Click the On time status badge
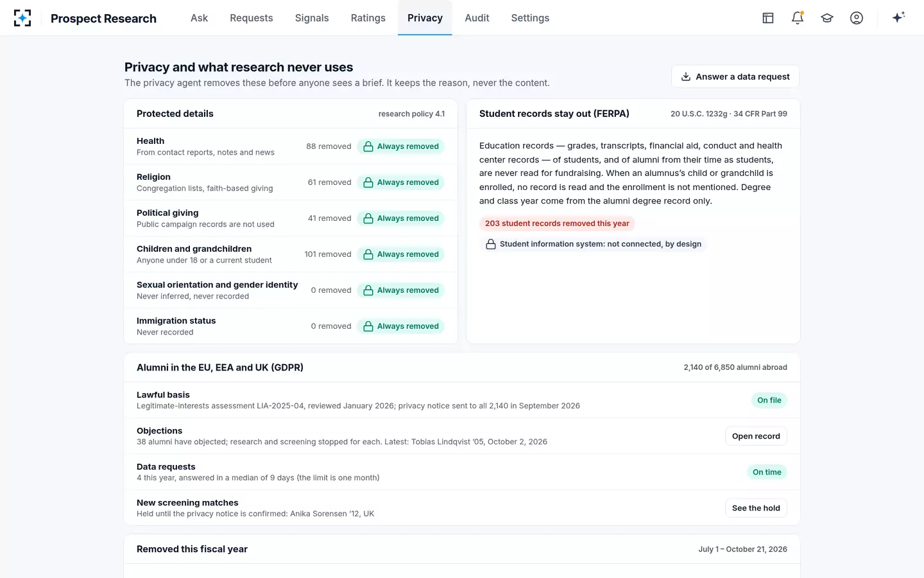The height and width of the screenshot is (578, 924). tap(767, 472)
